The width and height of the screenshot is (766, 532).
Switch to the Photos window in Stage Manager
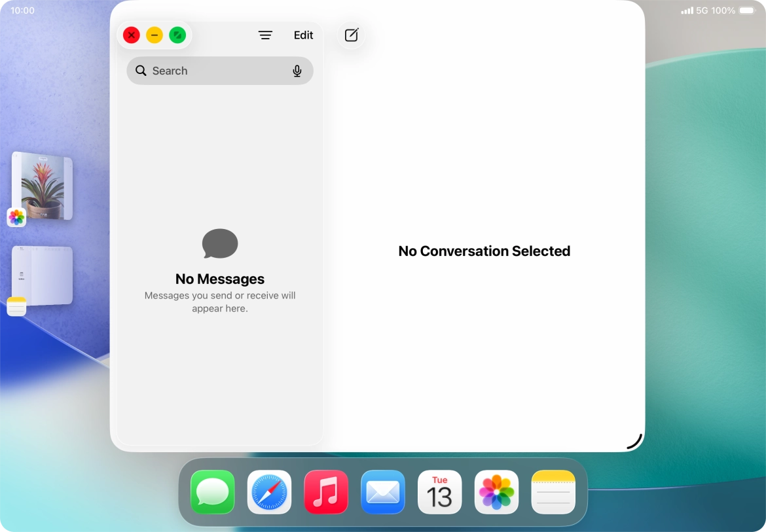(41, 186)
